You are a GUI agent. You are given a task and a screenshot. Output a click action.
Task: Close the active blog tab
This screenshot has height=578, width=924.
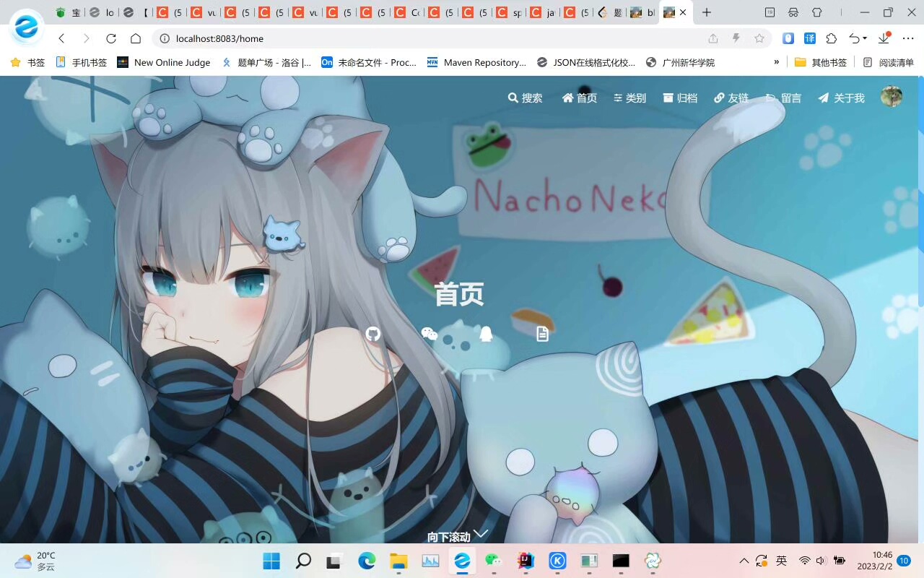pyautogui.click(x=683, y=12)
